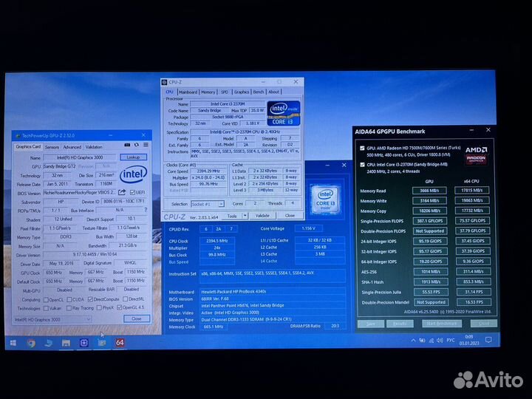Toggle the Vulkan checkbox
The image size is (532, 399).
[46, 308]
